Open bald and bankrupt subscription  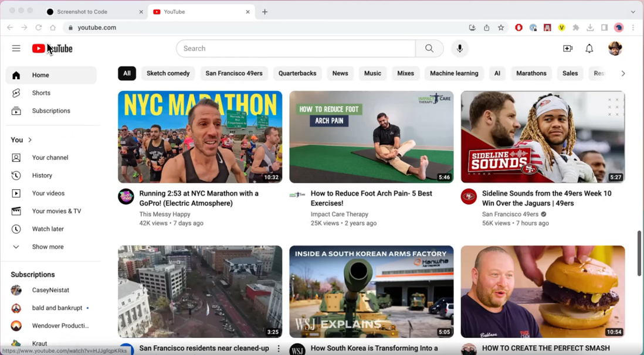[51, 308]
